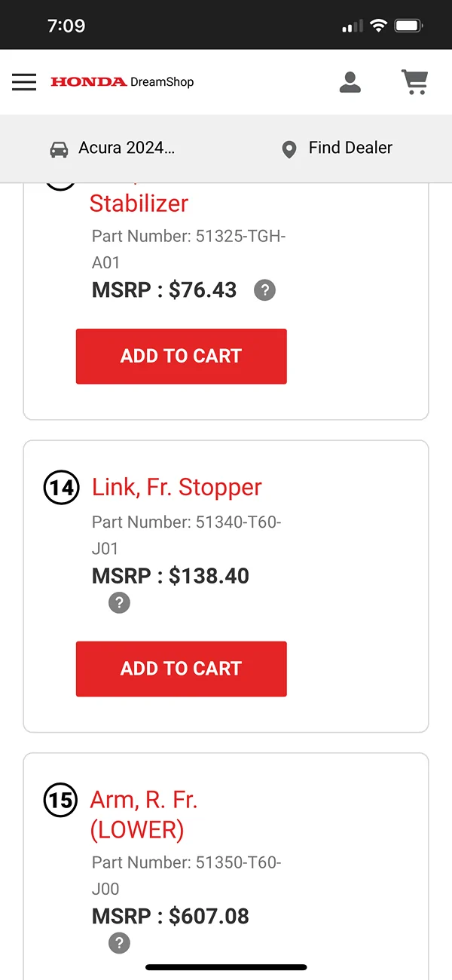Tap the circled number 15 marker
This screenshot has height=980, width=452.
[60, 801]
